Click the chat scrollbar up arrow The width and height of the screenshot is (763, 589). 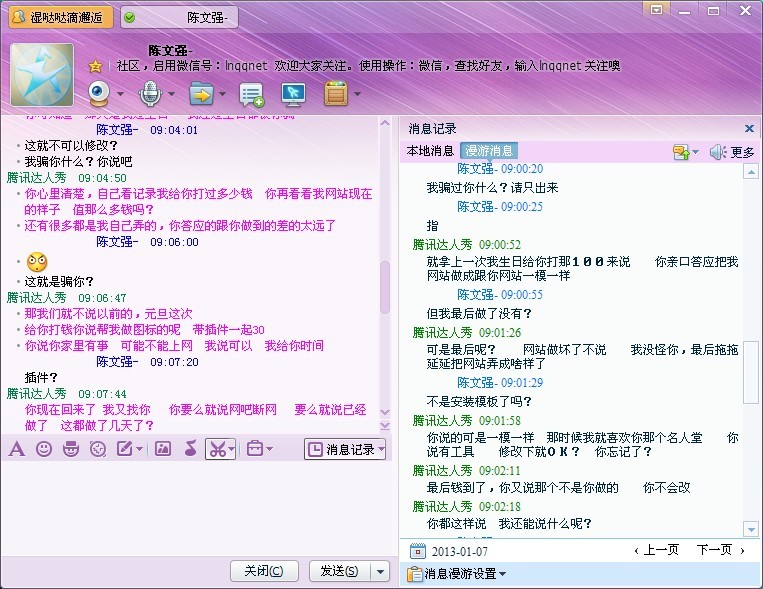tap(385, 123)
